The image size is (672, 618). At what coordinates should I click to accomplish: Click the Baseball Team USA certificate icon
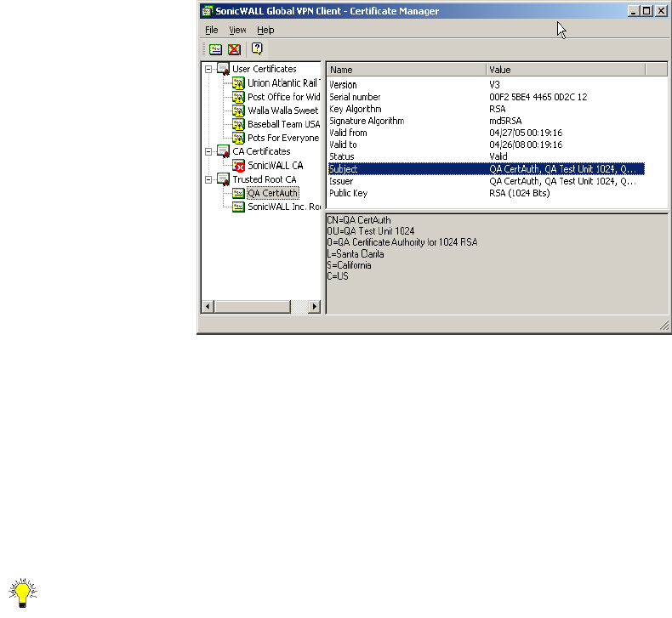[x=238, y=125]
